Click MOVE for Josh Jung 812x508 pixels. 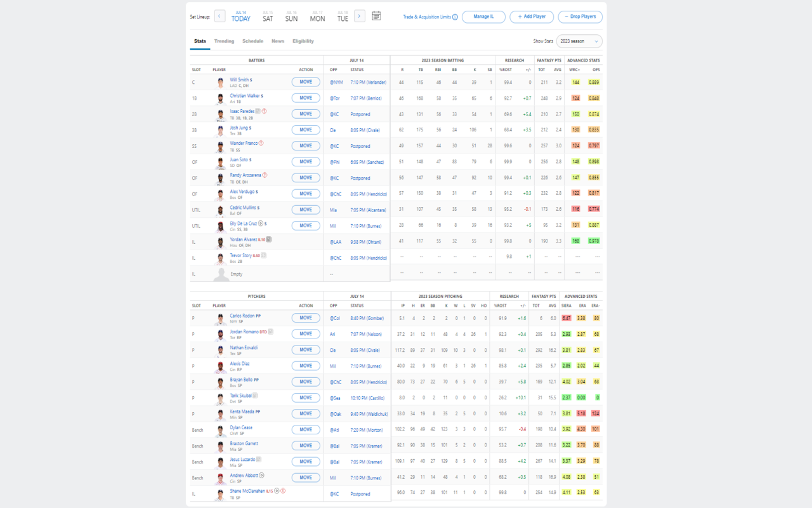coord(306,130)
